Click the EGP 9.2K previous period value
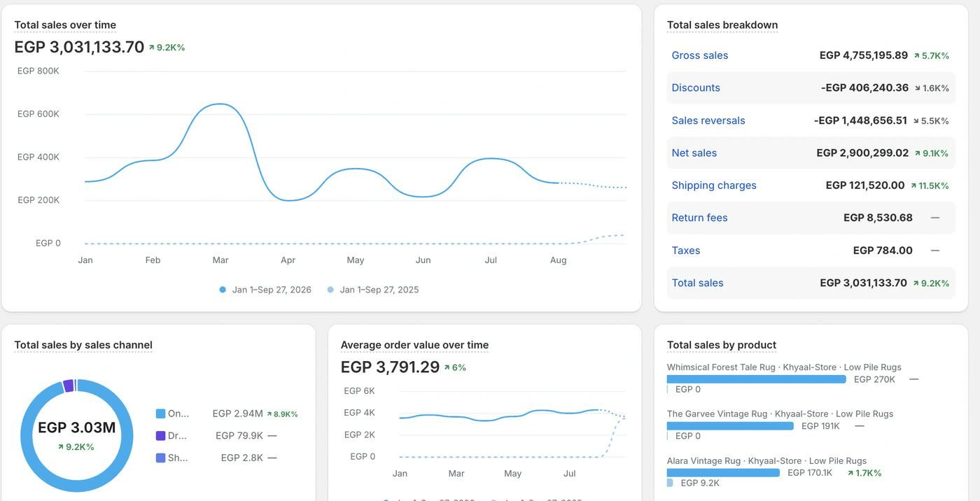The height and width of the screenshot is (501, 980). pos(700,483)
